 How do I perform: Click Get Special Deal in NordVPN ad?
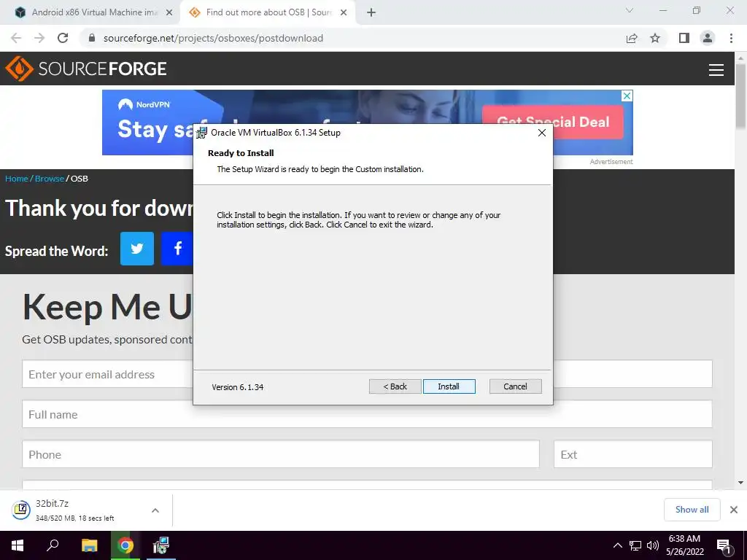553,122
